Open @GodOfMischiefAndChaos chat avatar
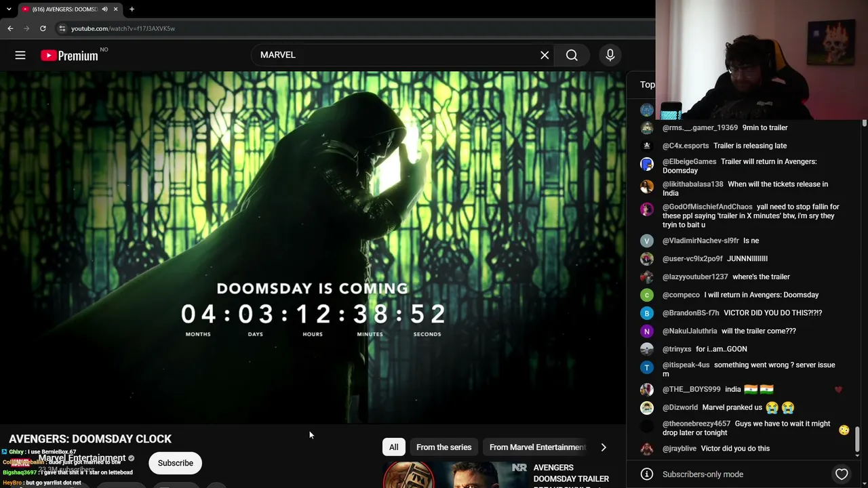 [647, 209]
